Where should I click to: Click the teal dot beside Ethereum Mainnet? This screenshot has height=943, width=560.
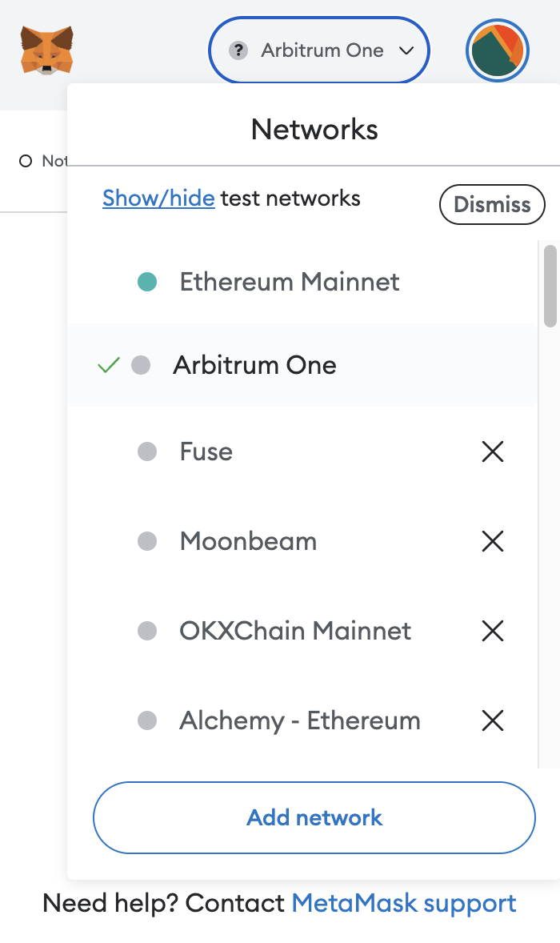point(147,282)
